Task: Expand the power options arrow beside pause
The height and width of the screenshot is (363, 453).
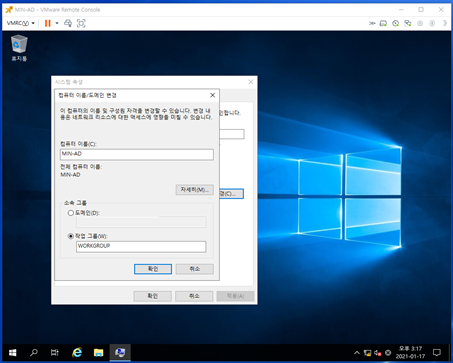Action: coord(57,23)
